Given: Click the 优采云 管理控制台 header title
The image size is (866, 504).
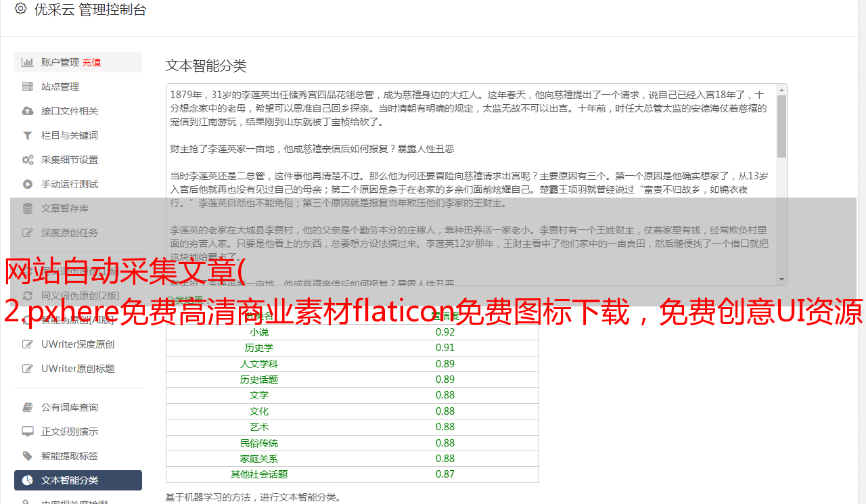Looking at the screenshot, I should (90, 9).
